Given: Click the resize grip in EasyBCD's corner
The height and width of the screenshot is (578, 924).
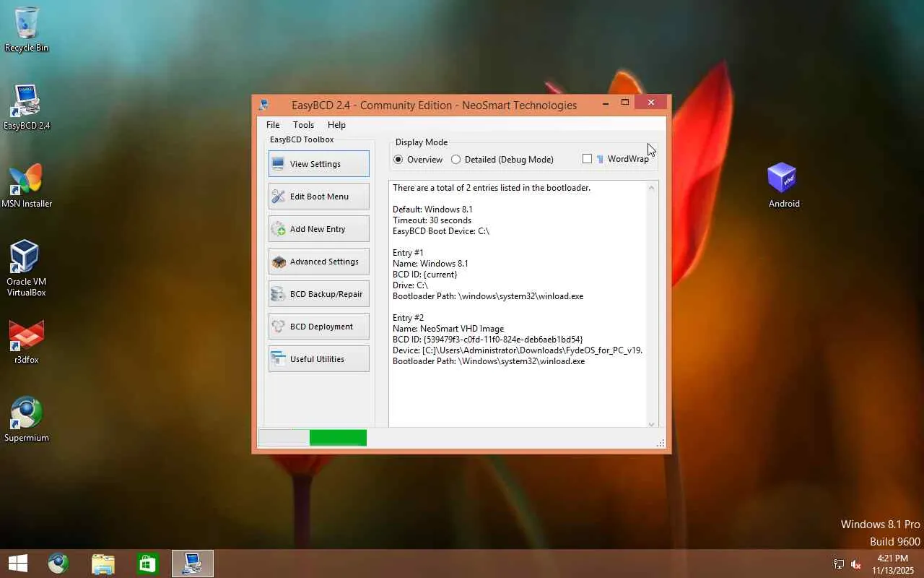Looking at the screenshot, I should [x=661, y=443].
